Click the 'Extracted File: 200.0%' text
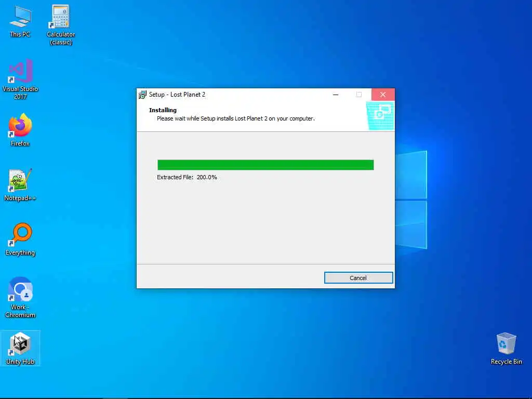Viewport: 532px width, 399px height. (187, 177)
